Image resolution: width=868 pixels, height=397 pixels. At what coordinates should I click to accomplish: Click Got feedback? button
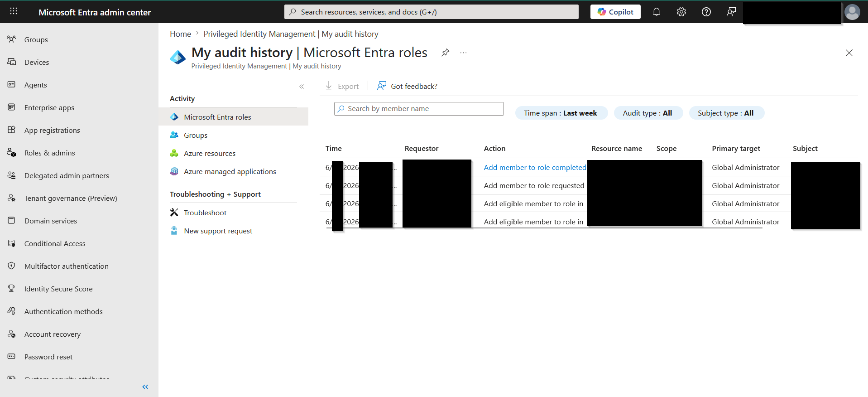coord(407,86)
